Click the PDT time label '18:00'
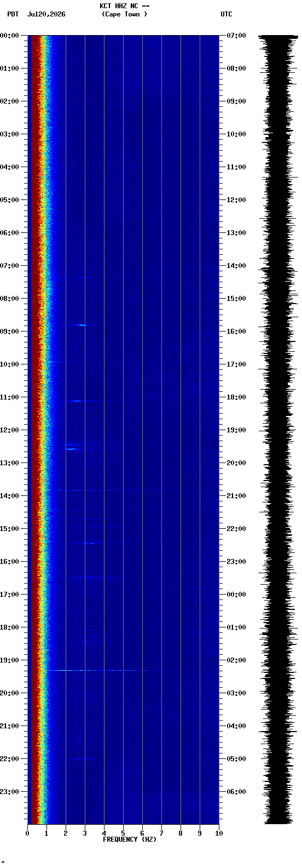The height and width of the screenshot is (868, 302). pos(9,627)
